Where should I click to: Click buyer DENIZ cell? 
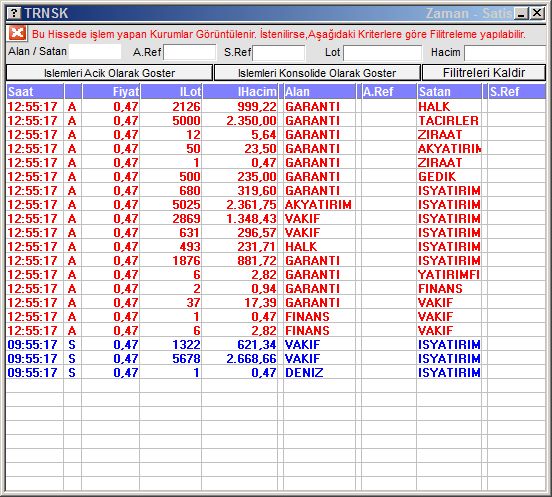click(x=319, y=372)
